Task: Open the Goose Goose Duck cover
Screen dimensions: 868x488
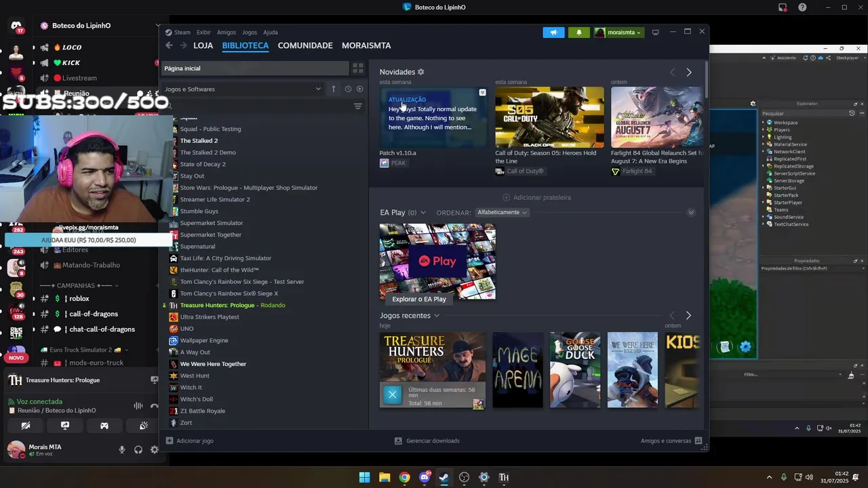Action: point(575,370)
